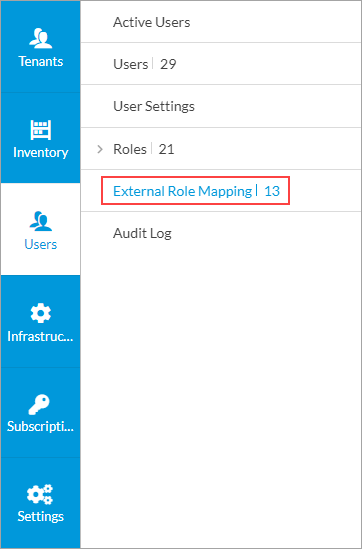Click the Settings sidebar label
This screenshot has height=549, width=362.
[x=41, y=516]
